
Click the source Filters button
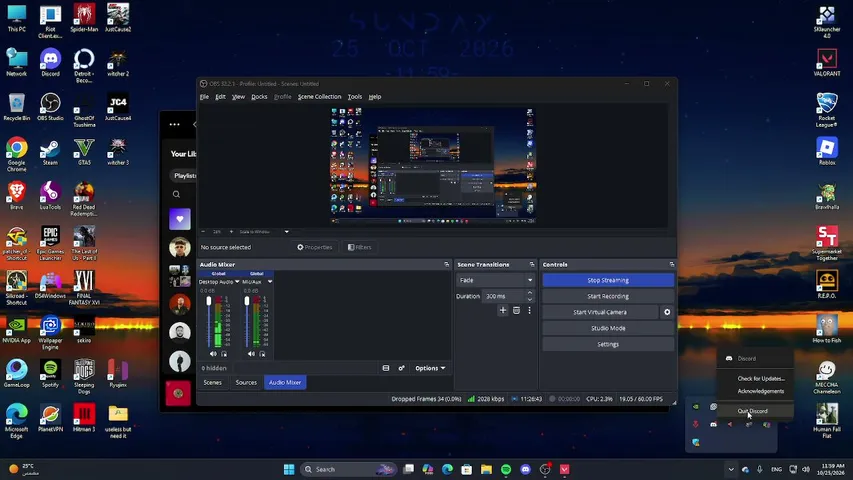(x=360, y=247)
